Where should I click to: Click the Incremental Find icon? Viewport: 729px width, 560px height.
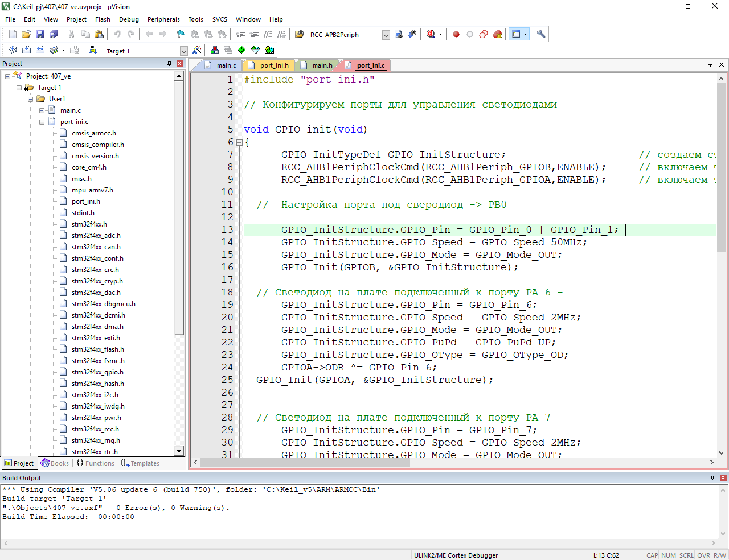[x=412, y=34]
